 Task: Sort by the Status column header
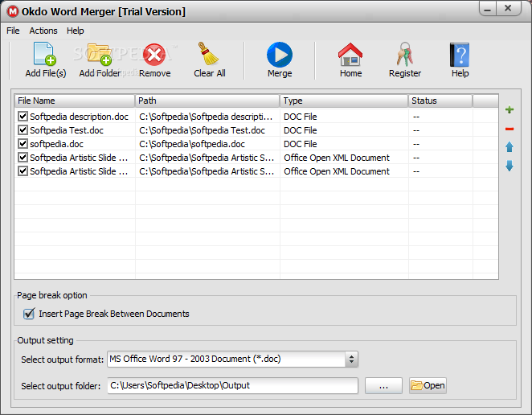click(x=440, y=101)
